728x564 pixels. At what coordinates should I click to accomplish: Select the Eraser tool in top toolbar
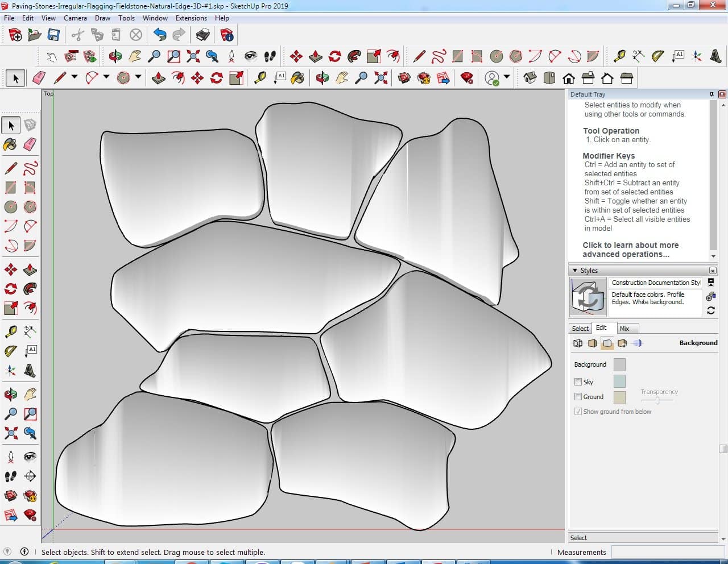39,78
